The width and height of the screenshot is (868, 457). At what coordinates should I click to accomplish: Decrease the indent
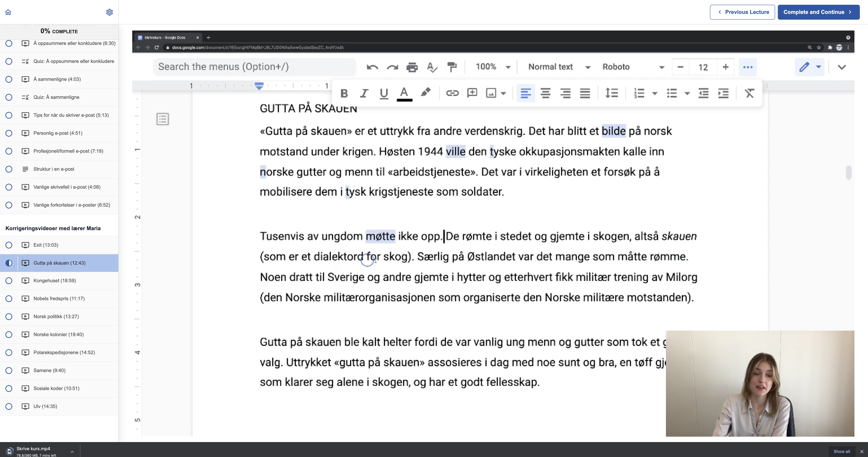[x=704, y=93]
